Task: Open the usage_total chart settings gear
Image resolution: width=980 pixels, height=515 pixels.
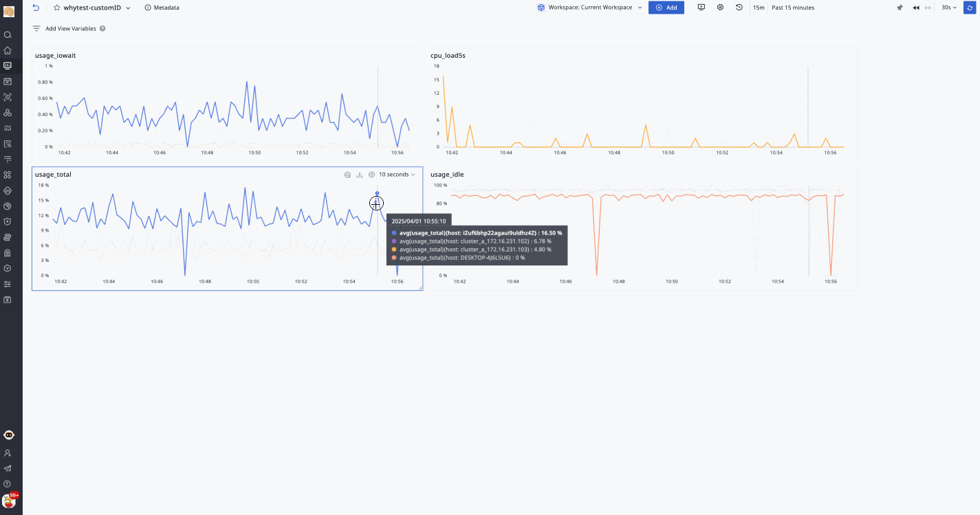Action: coord(371,175)
